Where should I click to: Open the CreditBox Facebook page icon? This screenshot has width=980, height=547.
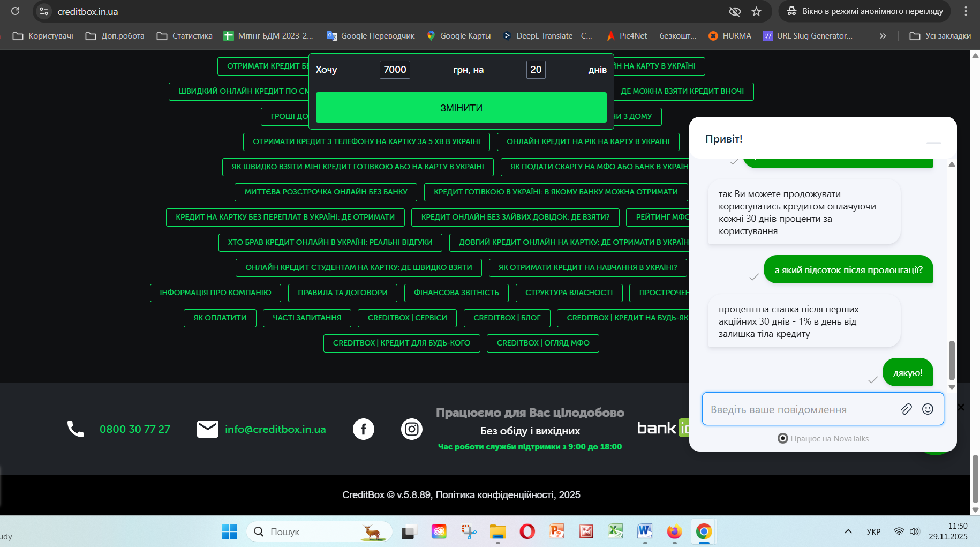[364, 429]
